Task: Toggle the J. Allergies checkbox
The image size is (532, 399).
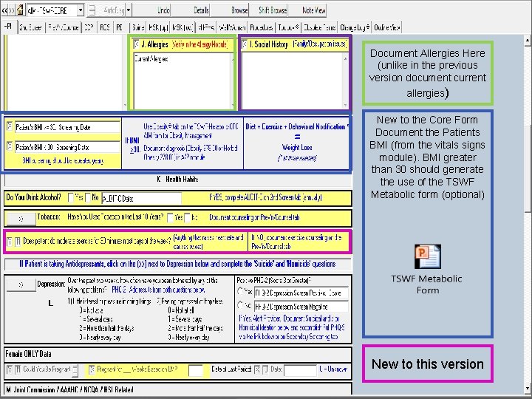Action: pos(137,44)
